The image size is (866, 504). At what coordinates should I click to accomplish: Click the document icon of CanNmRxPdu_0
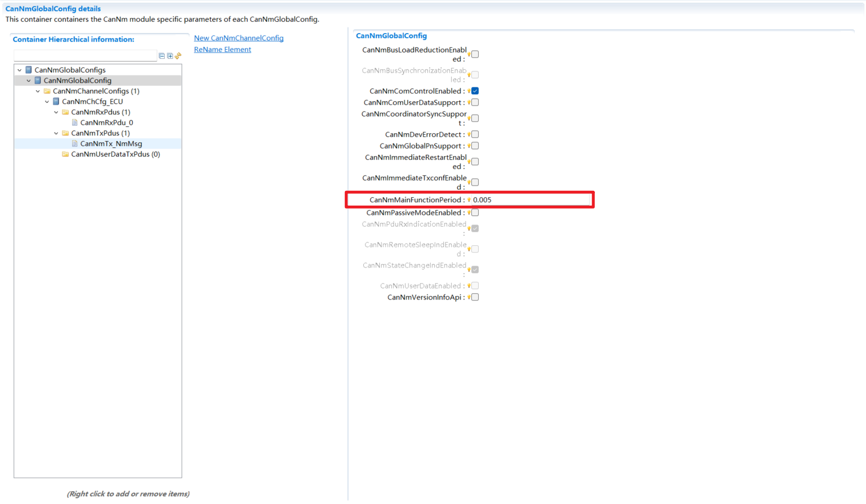point(74,122)
